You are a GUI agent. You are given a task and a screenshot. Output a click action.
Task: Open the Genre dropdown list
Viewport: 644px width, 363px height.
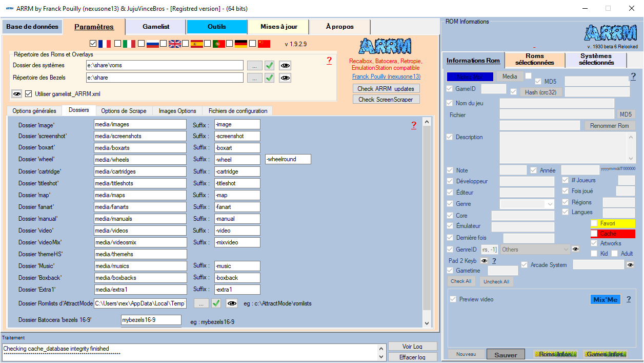[550, 204]
